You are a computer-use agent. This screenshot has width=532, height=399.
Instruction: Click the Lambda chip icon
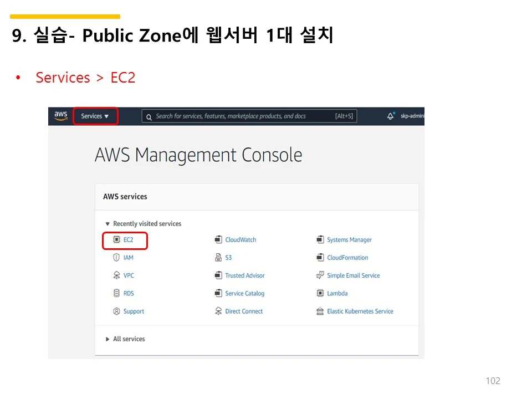[x=320, y=293]
